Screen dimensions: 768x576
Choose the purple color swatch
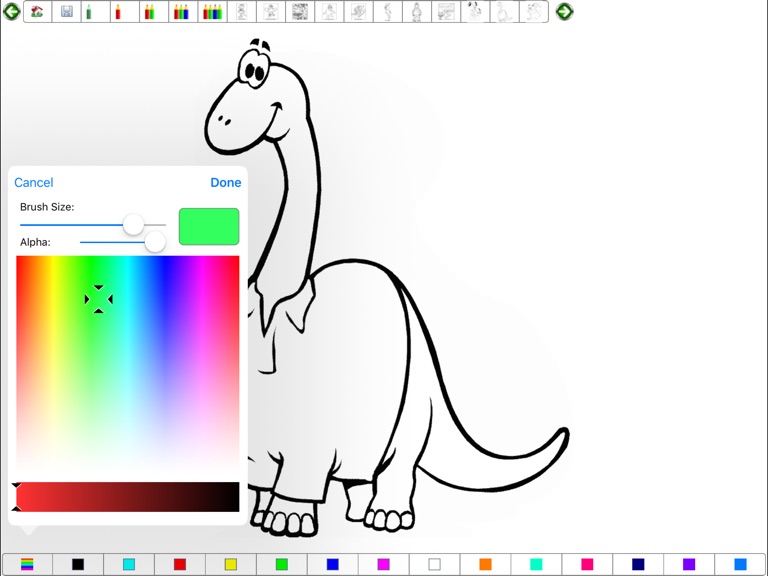689,564
